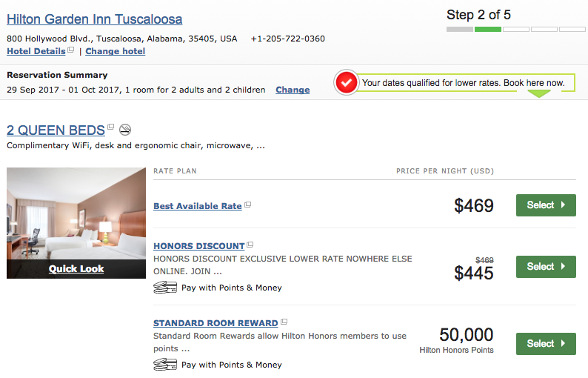
Task: Click the popup icon next to 2 Queen Beds
Action: 111,127
